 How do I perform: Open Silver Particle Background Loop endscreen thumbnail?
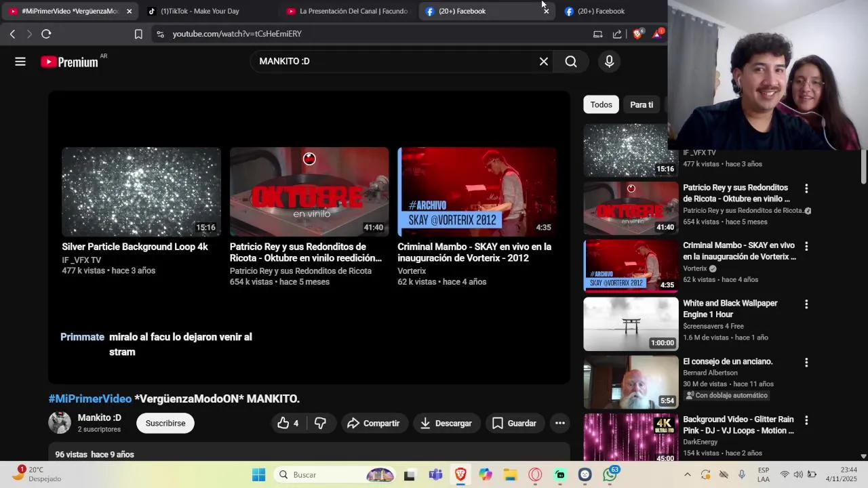pyautogui.click(x=141, y=192)
